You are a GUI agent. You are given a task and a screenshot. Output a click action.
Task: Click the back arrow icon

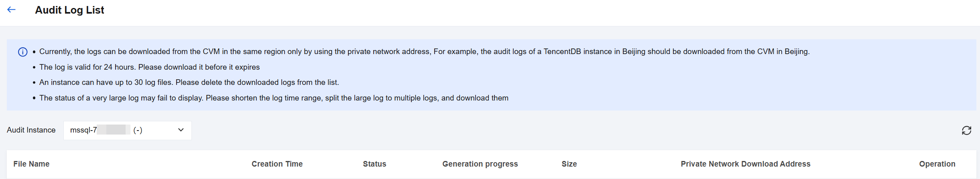pyautogui.click(x=11, y=10)
